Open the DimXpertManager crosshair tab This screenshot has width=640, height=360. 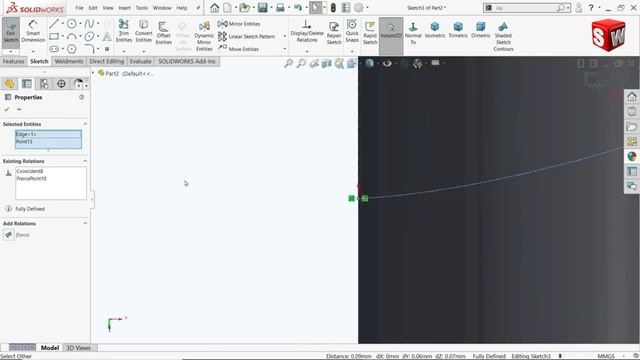tap(61, 84)
